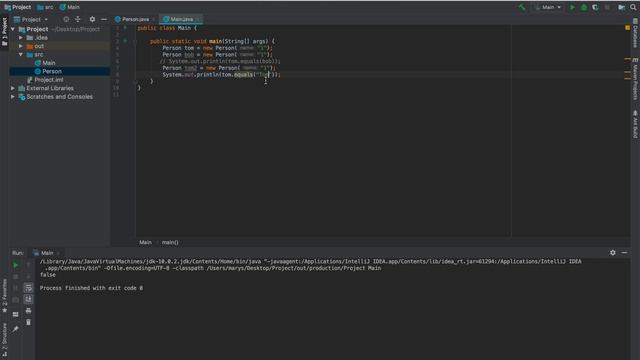Hide the Project panel with minus icon

(x=104, y=19)
